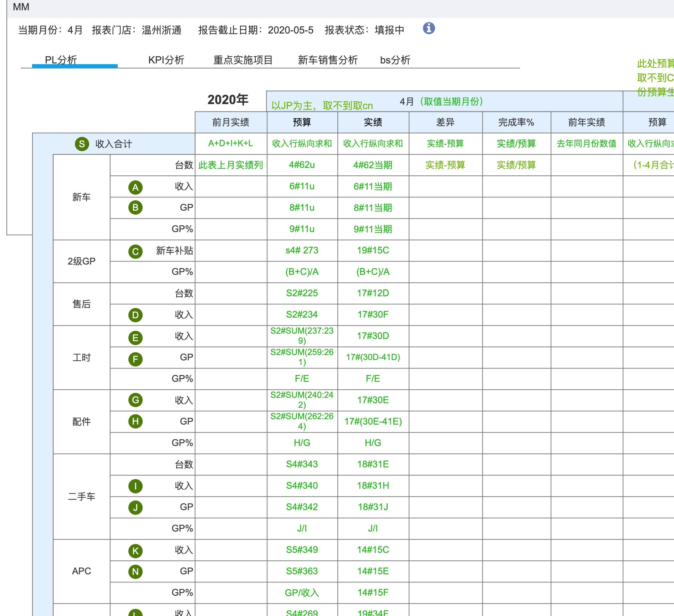
Task: Click the 前年实绩 column header
Action: (x=587, y=122)
